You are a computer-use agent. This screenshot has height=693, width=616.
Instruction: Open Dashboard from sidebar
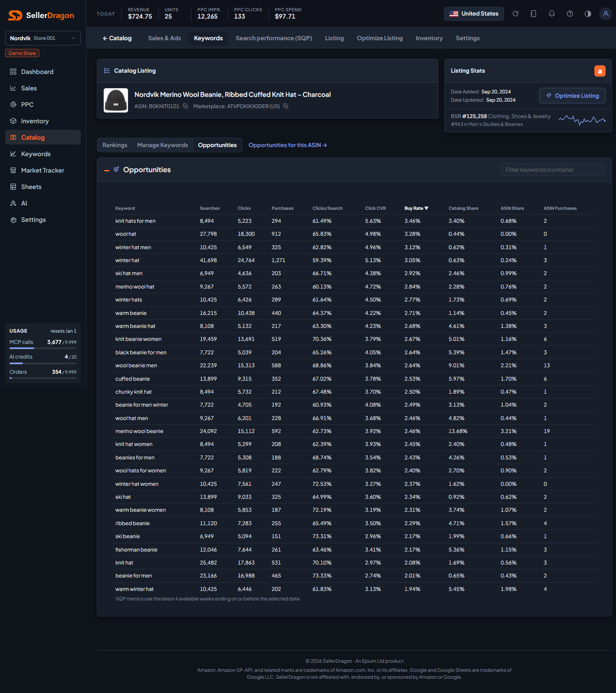coord(43,72)
